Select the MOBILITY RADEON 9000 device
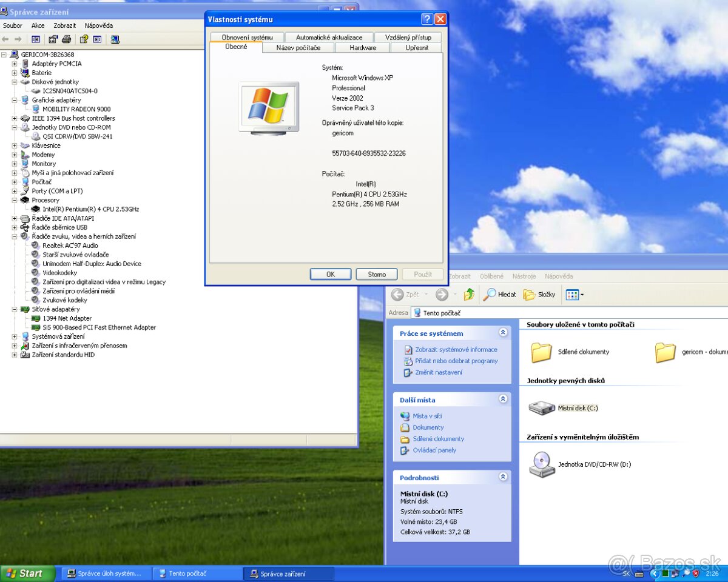The height and width of the screenshot is (582, 728). pos(76,109)
